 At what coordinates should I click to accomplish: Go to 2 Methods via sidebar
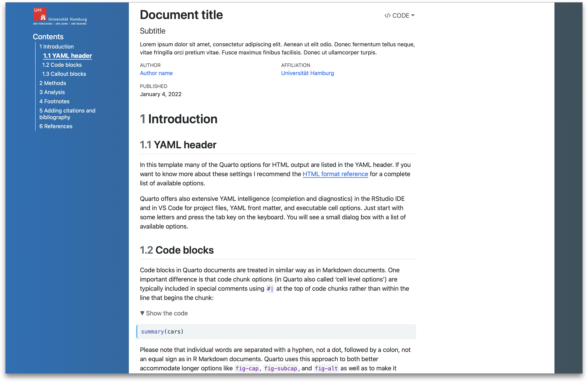tap(53, 83)
